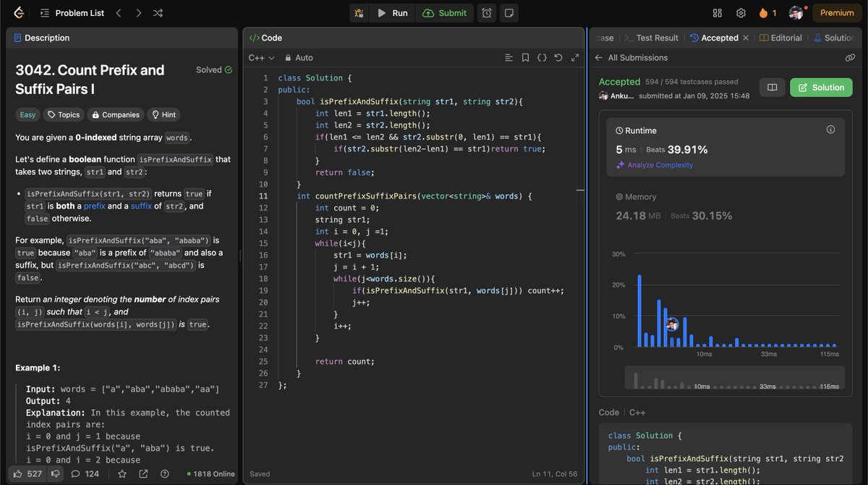Reset code with the undo arrow icon
The height and width of the screenshot is (485, 868).
tap(558, 57)
